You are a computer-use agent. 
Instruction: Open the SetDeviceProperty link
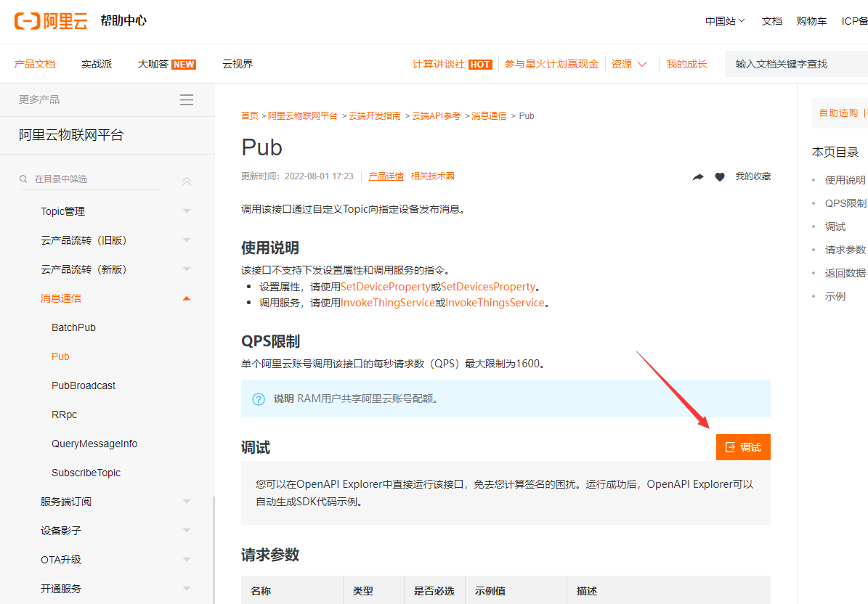click(x=385, y=287)
